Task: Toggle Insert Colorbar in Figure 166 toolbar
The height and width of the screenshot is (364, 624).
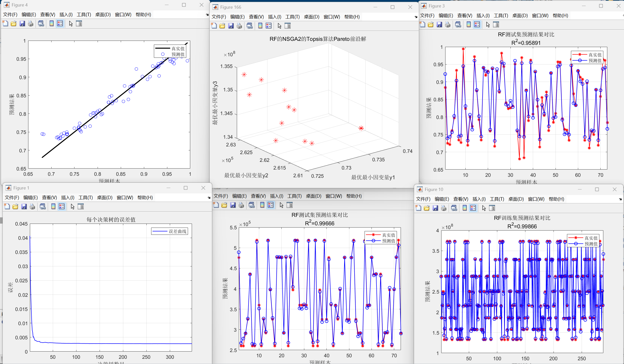Action: pyautogui.click(x=260, y=26)
